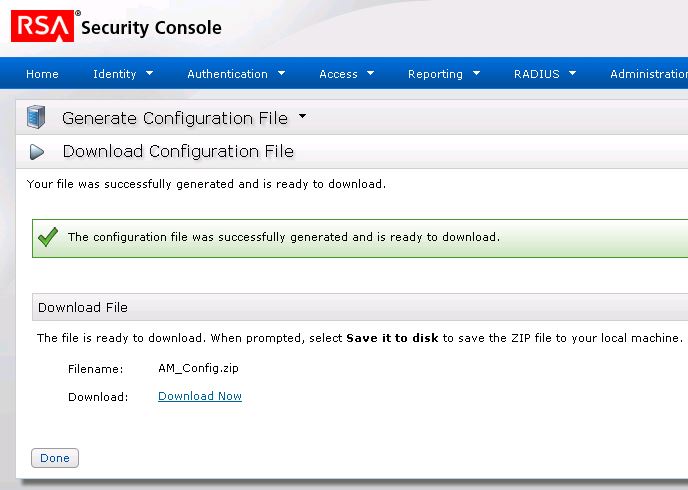Click the green checkmark success icon

(x=47, y=237)
